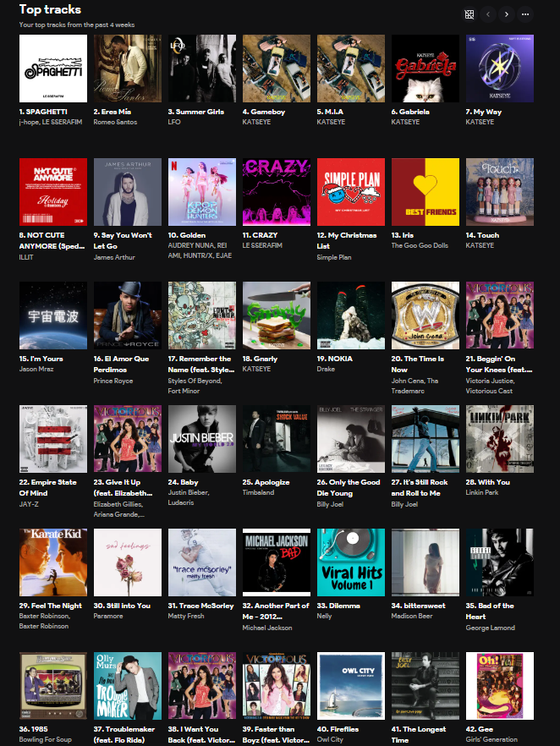
Task: Open the KPop Demon Hunters Golden cover
Action: (x=201, y=192)
